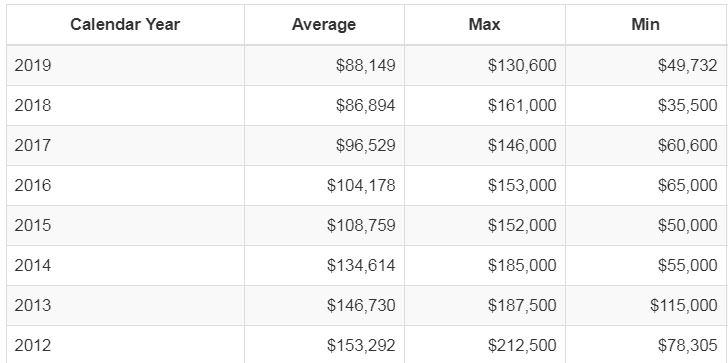Click the Min column header
The height and width of the screenshot is (363, 728).
(645, 25)
